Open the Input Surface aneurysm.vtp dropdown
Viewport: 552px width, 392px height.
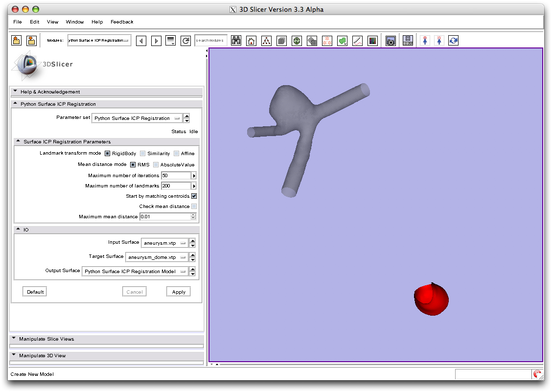(x=164, y=243)
